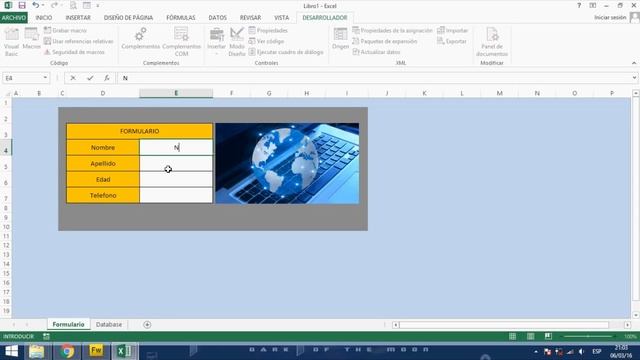This screenshot has height=360, width=640.
Task: Select the Telefono value cell
Action: (176, 195)
